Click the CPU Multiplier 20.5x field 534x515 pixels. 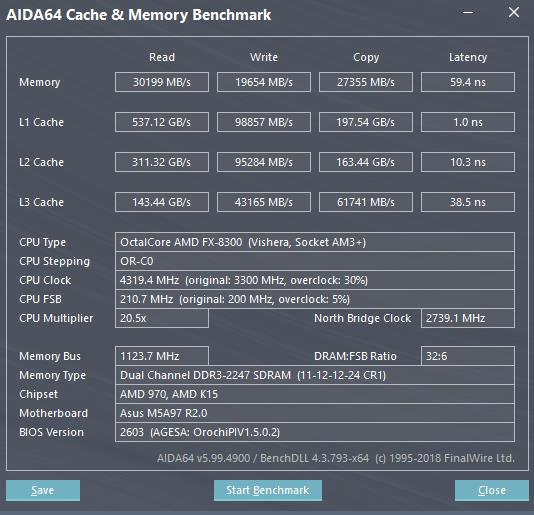(162, 318)
